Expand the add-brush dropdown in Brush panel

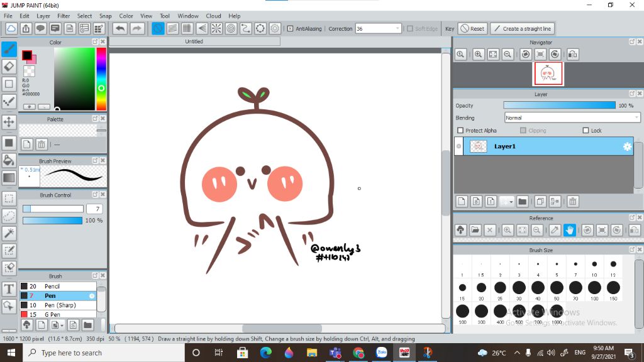coord(62,326)
